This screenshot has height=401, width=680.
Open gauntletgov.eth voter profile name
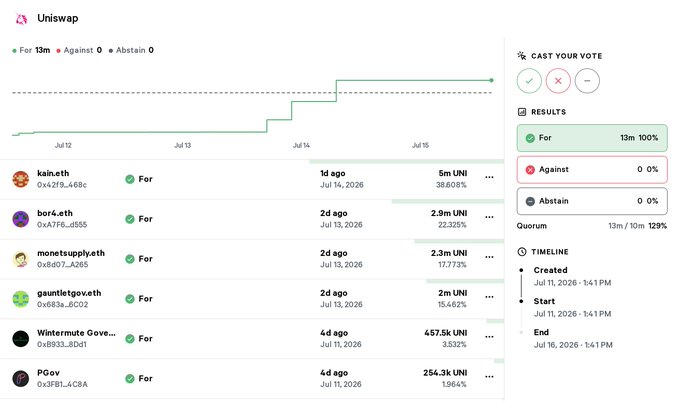pyautogui.click(x=69, y=293)
